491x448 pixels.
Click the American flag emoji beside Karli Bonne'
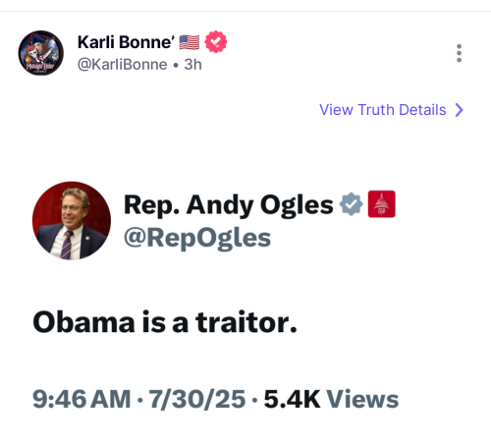190,42
